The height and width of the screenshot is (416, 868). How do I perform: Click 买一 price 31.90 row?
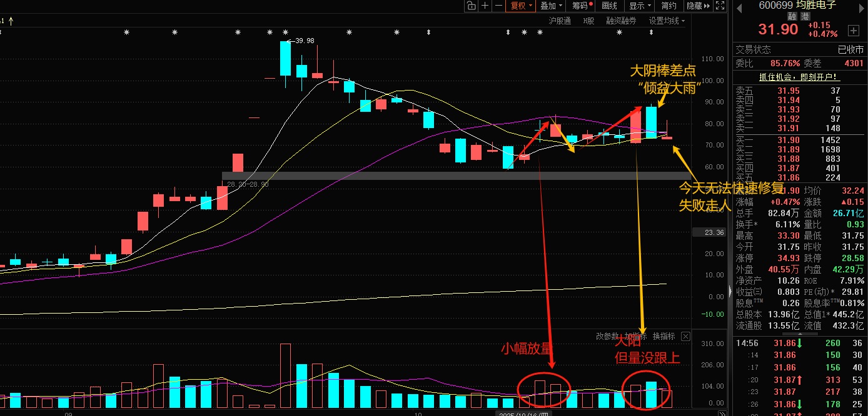click(x=799, y=141)
